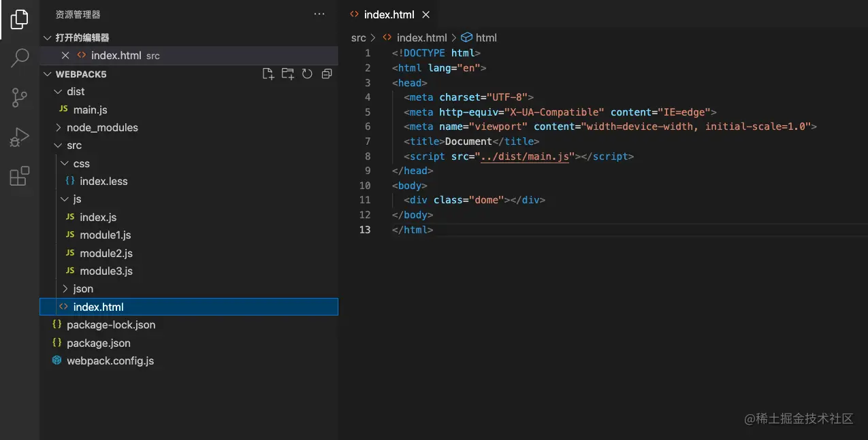868x440 pixels.
Task: Open index.less file
Action: [x=189, y=182]
